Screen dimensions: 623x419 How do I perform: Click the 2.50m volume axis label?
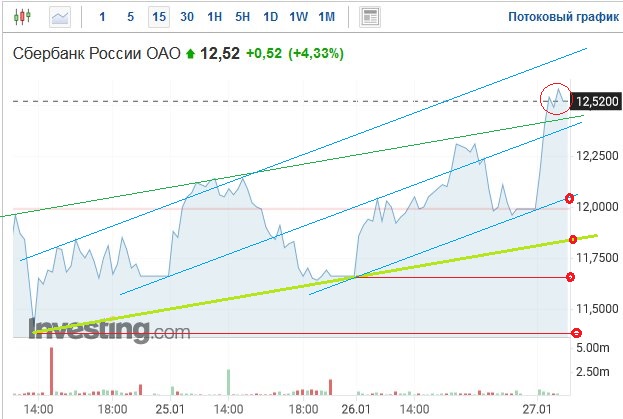(592, 372)
